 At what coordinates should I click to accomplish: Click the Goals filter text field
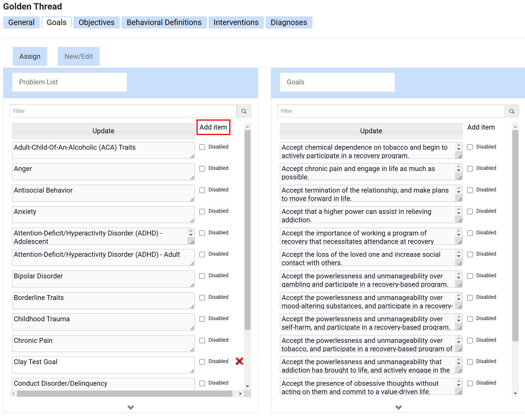(x=391, y=111)
